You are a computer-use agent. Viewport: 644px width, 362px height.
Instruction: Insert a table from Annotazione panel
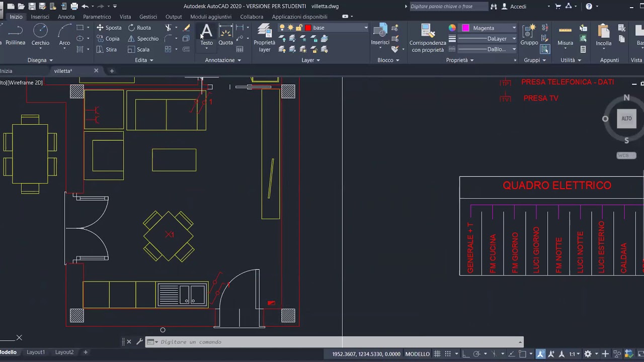click(240, 49)
